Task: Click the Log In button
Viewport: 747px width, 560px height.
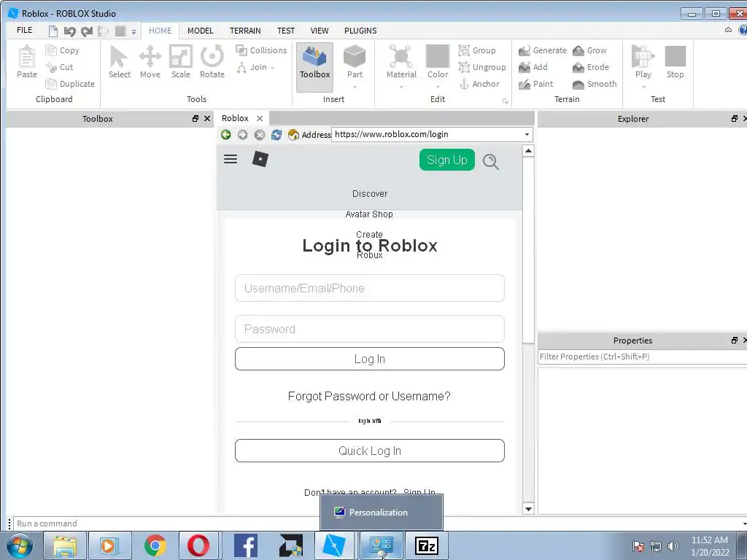Action: tap(370, 359)
